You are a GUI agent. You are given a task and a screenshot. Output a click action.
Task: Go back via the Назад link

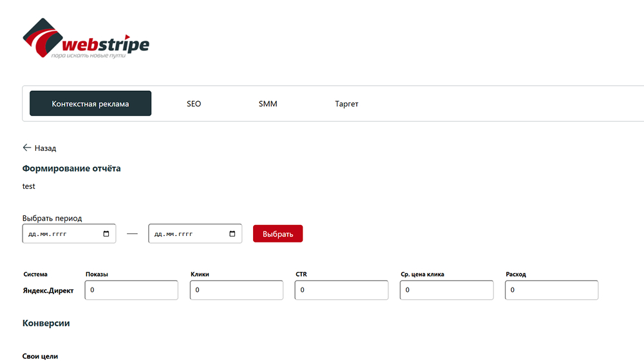(39, 148)
